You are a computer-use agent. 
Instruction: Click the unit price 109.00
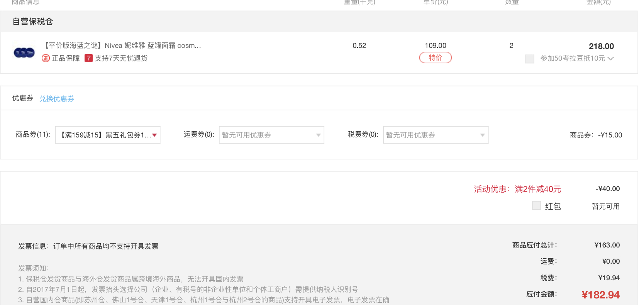(436, 46)
